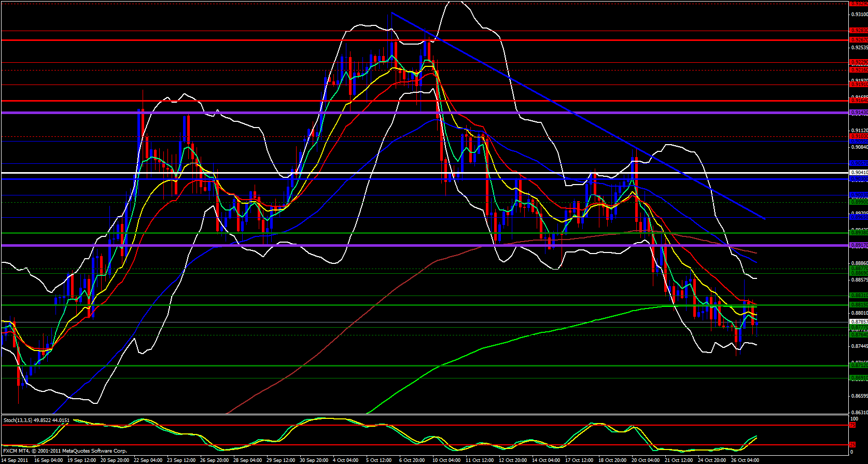Select the 4 Oct 04:00 time label
Screen dimensions: 868x464
pos(345,460)
